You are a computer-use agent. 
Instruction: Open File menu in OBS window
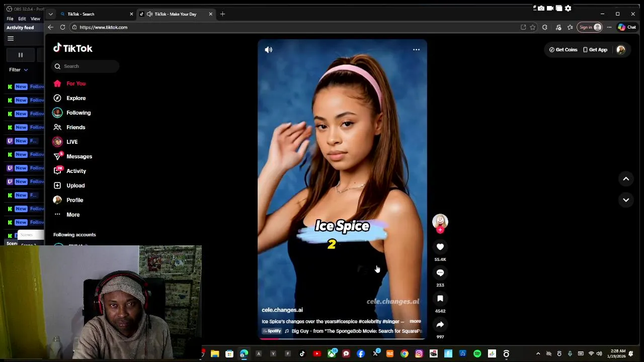[x=10, y=19]
